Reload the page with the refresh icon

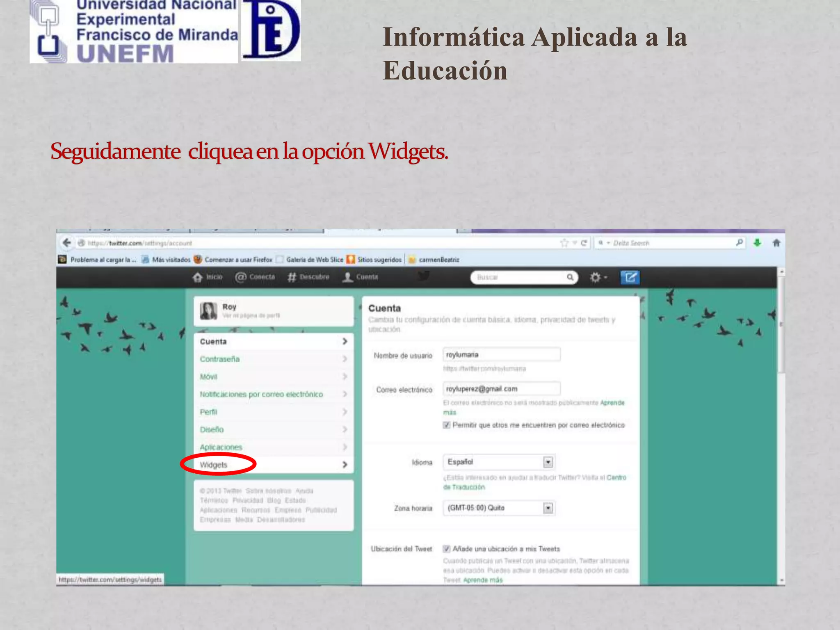[x=584, y=243]
